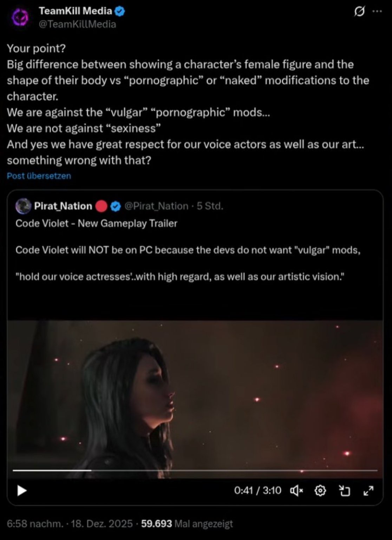Toggle picture-in-picture mode icon
The height and width of the screenshot is (540, 392).
345,490
